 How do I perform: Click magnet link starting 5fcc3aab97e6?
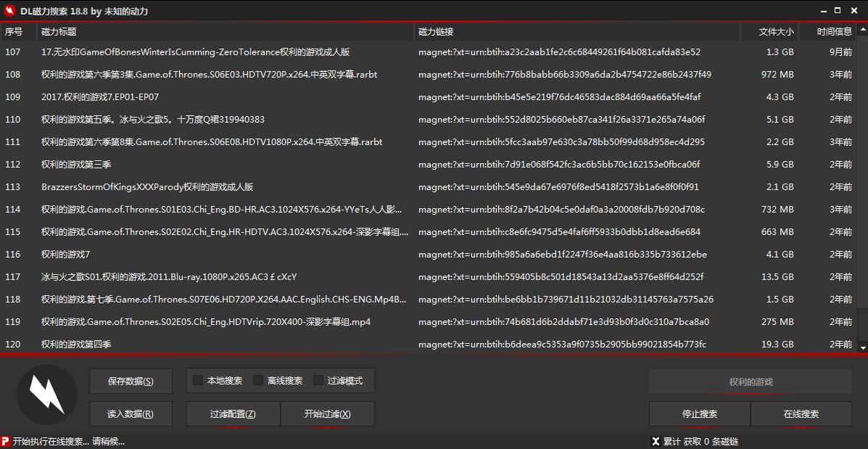(x=561, y=141)
